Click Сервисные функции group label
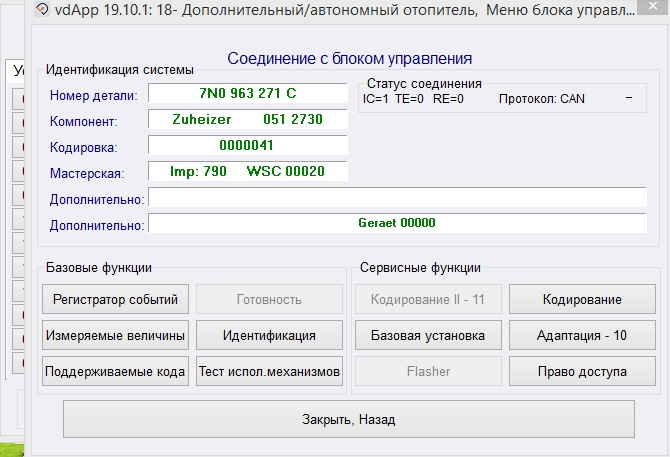This screenshot has width=670, height=457. click(420, 268)
